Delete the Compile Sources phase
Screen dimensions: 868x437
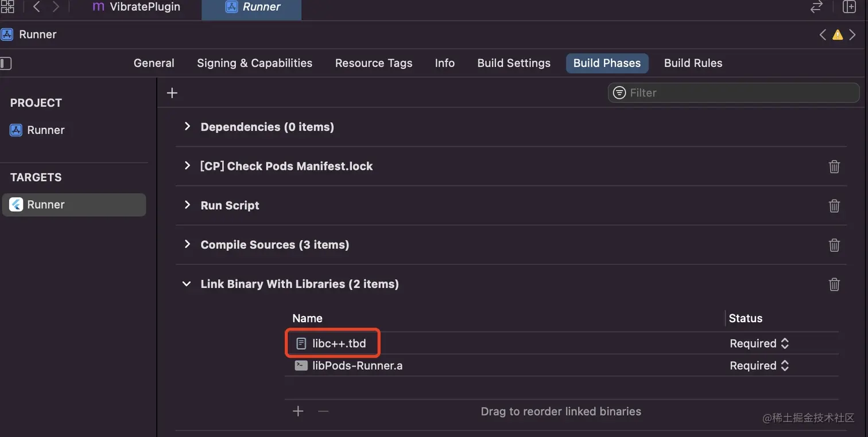click(834, 245)
